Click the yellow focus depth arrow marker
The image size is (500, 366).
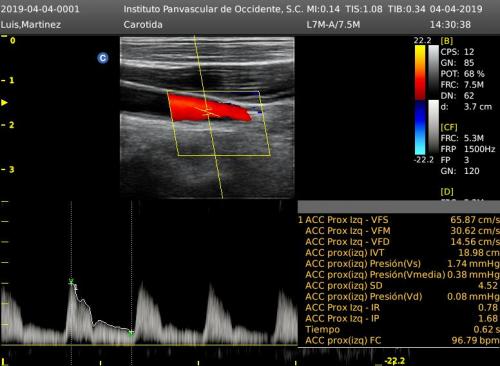pyautogui.click(x=4, y=103)
